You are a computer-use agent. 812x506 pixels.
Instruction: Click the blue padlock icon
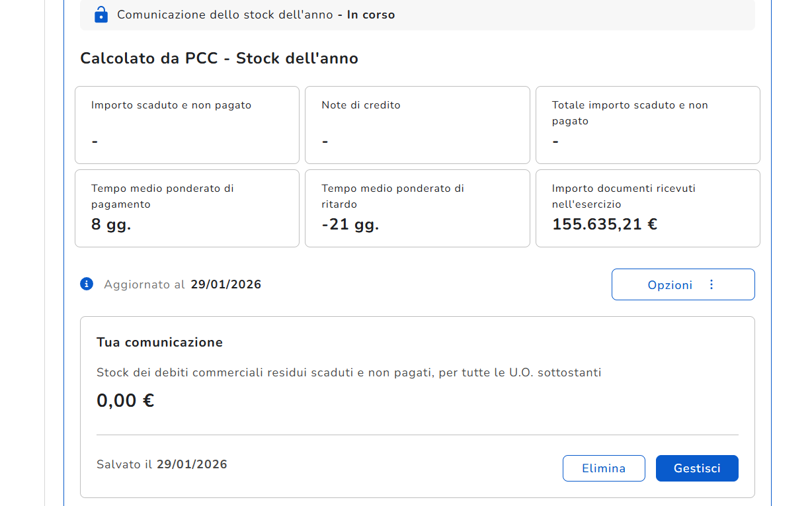click(101, 14)
